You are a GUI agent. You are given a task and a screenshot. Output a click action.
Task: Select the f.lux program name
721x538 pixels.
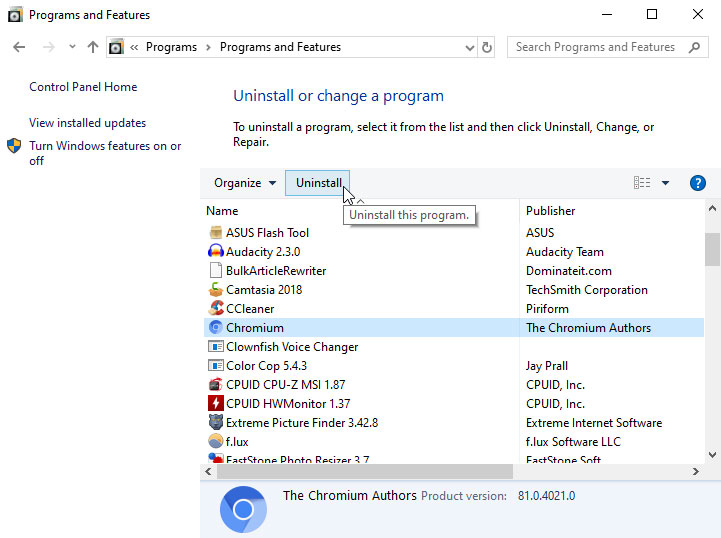tap(237, 441)
